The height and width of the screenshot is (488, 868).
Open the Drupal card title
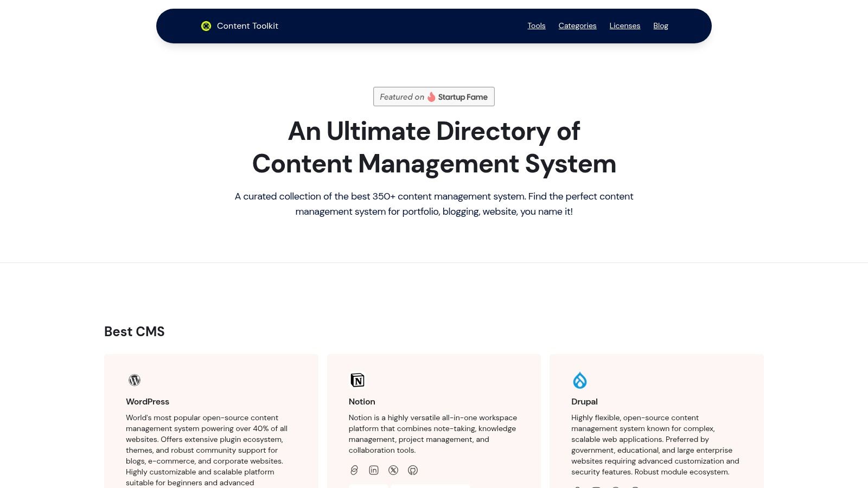584,402
